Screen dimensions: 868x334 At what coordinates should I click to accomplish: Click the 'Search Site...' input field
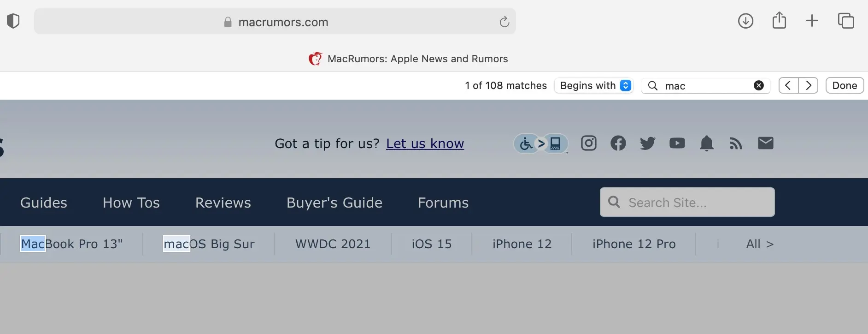[x=687, y=202]
